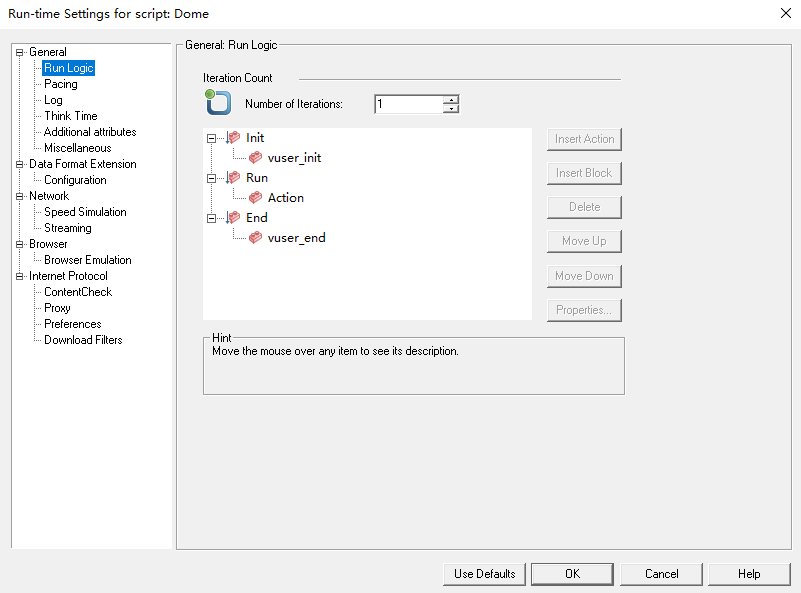Increase iterations using the up arrow
This screenshot has height=593, width=801.
click(449, 99)
